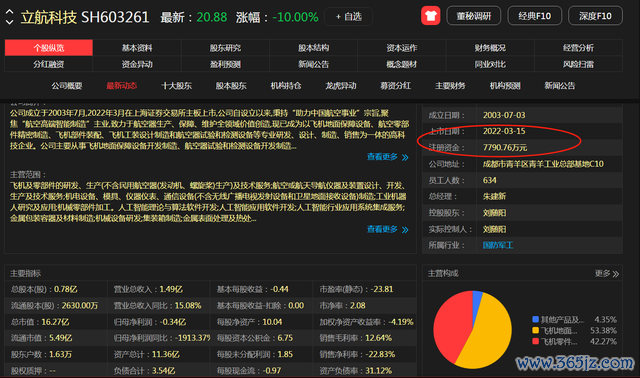Jump to 主要财务 section

coord(450,86)
